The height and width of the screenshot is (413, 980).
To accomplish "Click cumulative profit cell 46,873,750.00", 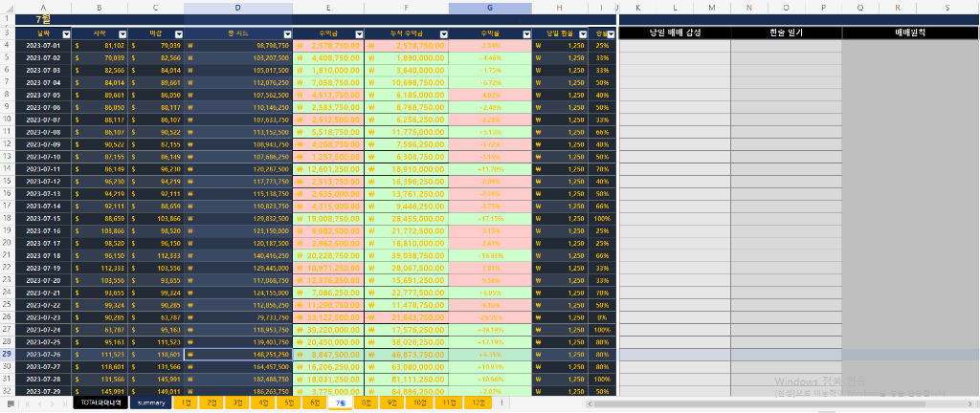I will [x=406, y=354].
